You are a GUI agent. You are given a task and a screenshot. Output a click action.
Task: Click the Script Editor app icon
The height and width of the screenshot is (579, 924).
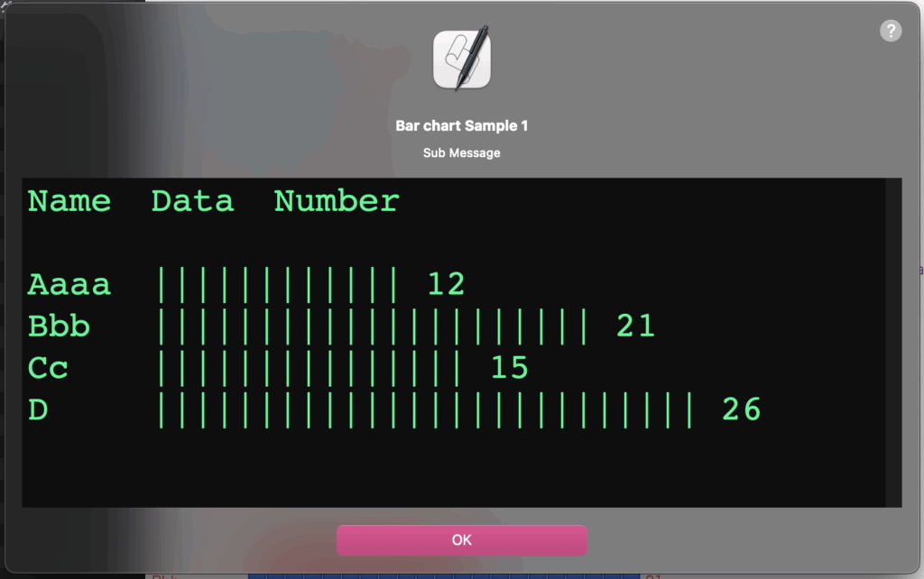462,60
